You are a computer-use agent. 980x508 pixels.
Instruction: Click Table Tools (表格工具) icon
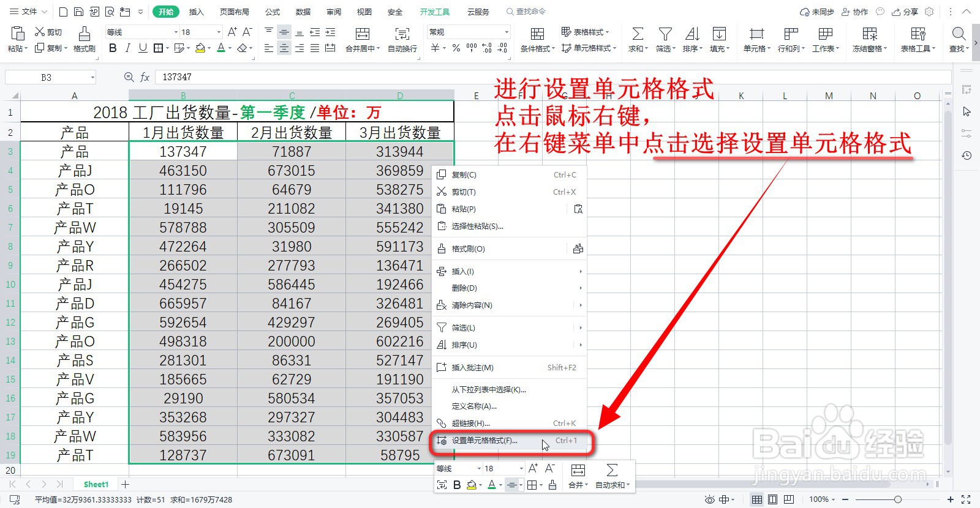(x=918, y=34)
